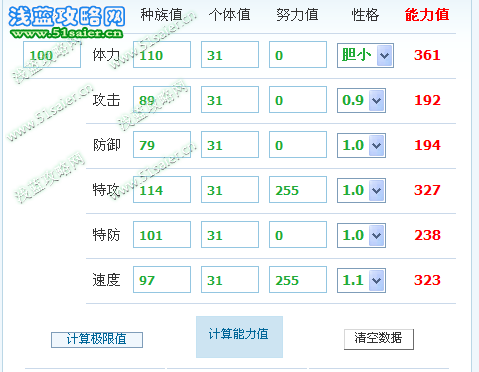The height and width of the screenshot is (372, 479).
Task: Click the 特攻 种族值 field showing 114
Action: (162, 190)
